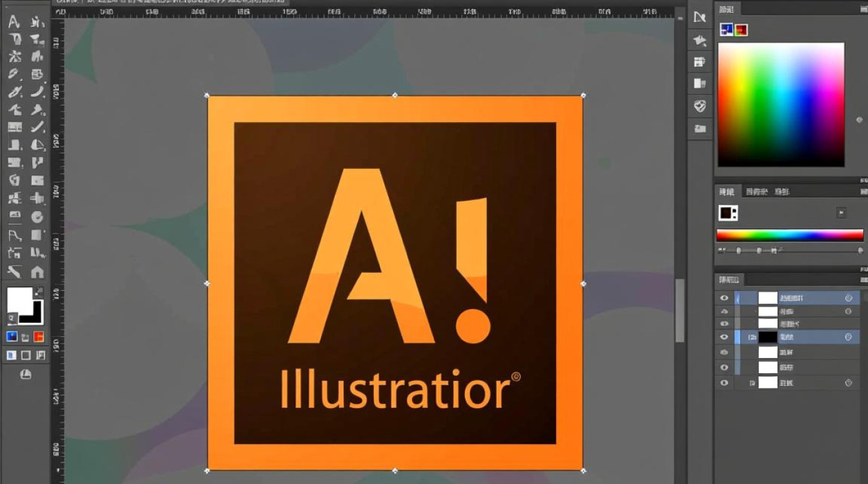This screenshot has width=868, height=484.
Task: Toggle visibility of the bottom layer
Action: [x=724, y=383]
